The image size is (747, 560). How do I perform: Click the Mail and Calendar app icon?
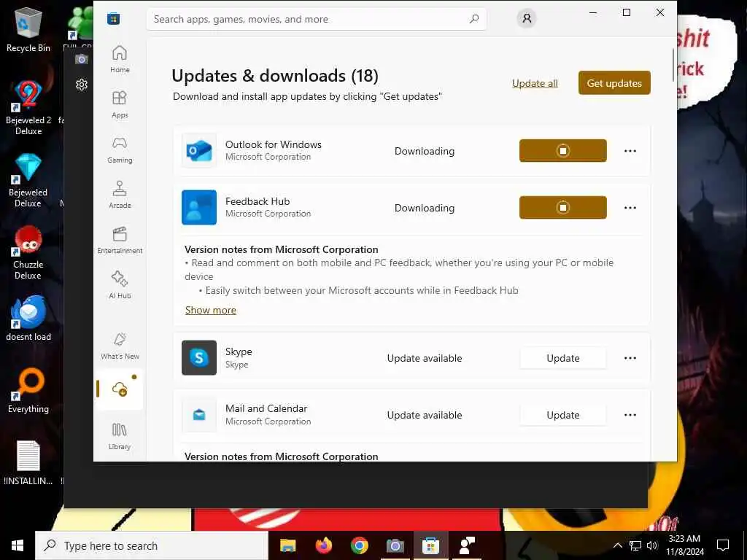pyautogui.click(x=199, y=415)
